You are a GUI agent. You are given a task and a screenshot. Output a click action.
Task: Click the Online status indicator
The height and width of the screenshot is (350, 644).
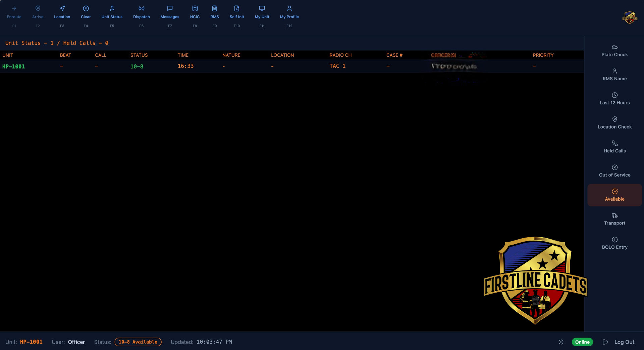tap(582, 342)
